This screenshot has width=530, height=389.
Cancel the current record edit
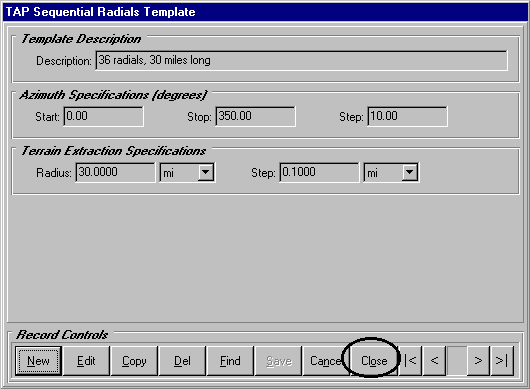click(x=325, y=361)
